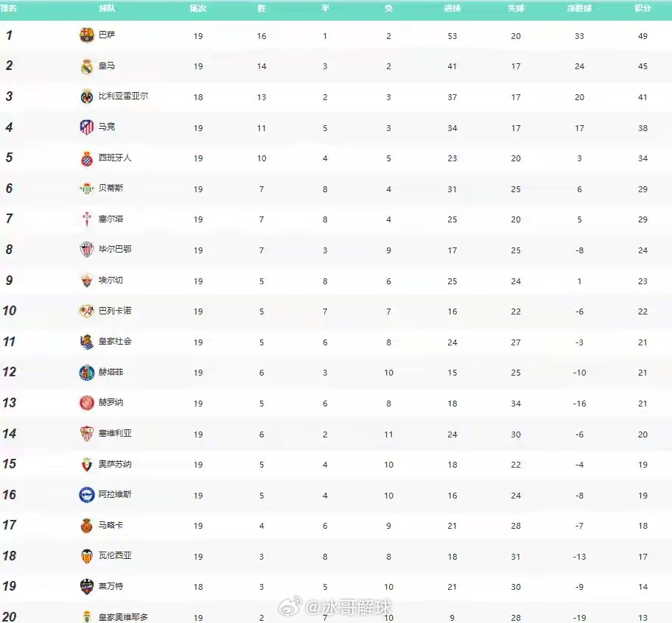
Task: Click the Levante crest icon
Action: [86, 587]
